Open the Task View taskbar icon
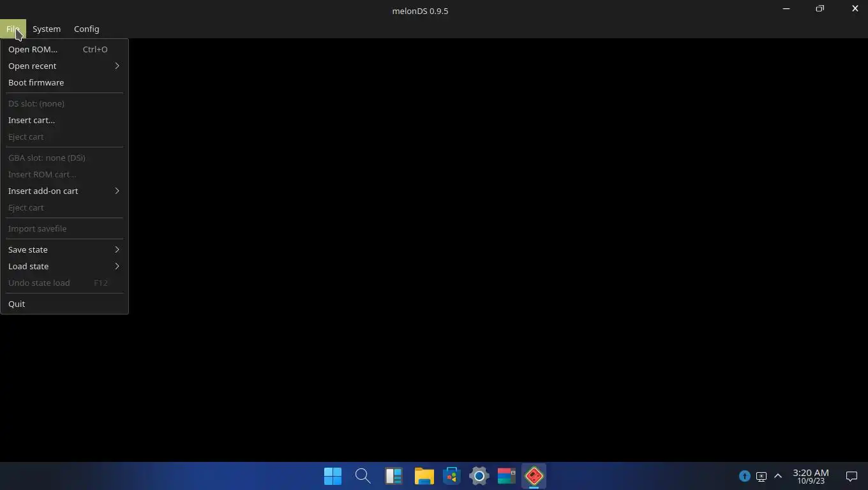The height and width of the screenshot is (490, 868). [393, 476]
